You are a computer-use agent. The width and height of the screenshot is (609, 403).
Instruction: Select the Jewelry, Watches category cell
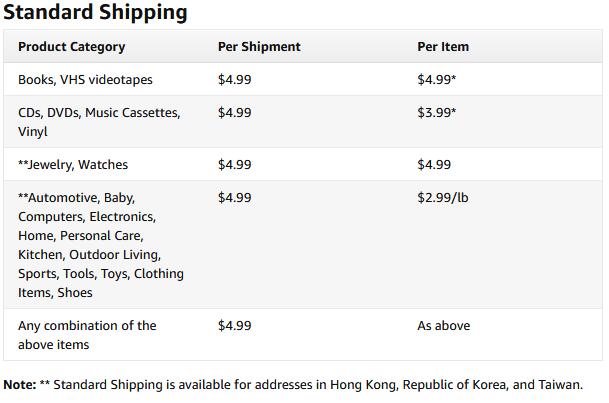point(73,165)
